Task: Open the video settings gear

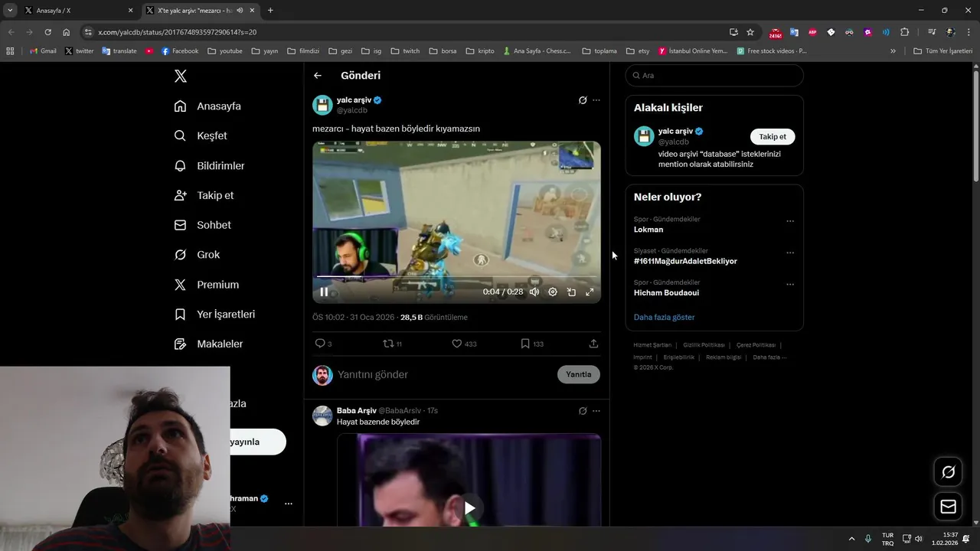Action: point(553,292)
